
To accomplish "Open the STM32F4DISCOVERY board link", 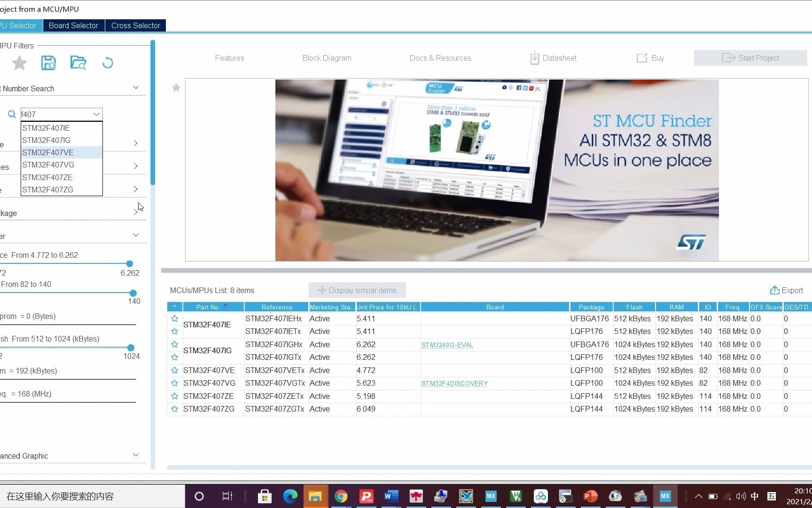I will pos(455,383).
